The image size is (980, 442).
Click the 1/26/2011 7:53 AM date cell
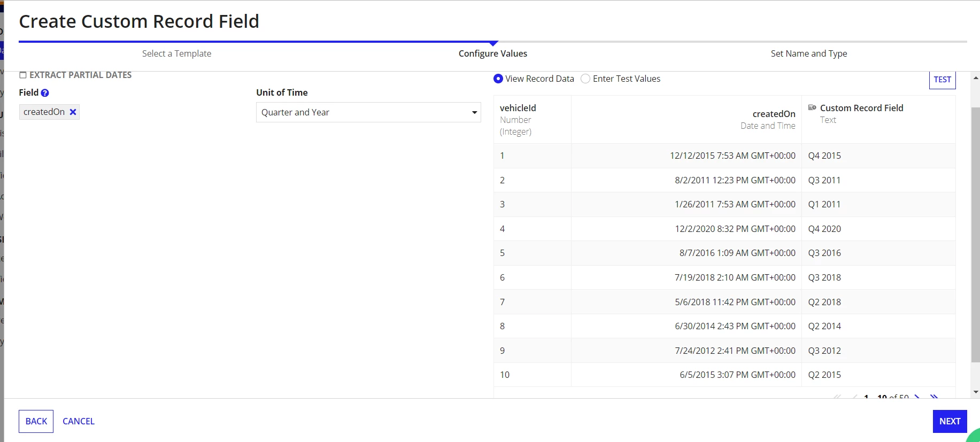tap(686, 204)
